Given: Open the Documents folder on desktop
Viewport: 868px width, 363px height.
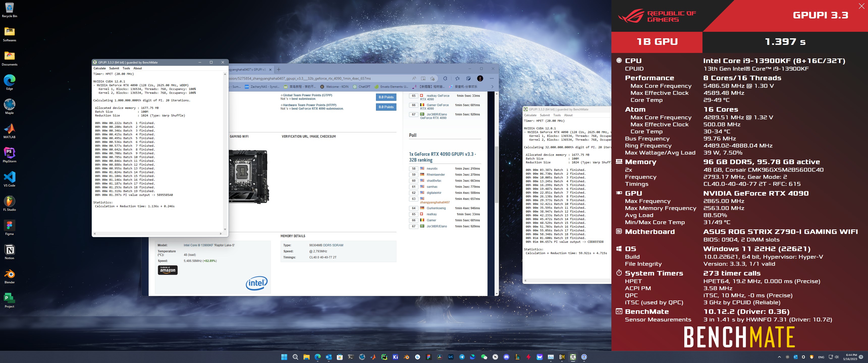Looking at the screenshot, I should pos(9,58).
